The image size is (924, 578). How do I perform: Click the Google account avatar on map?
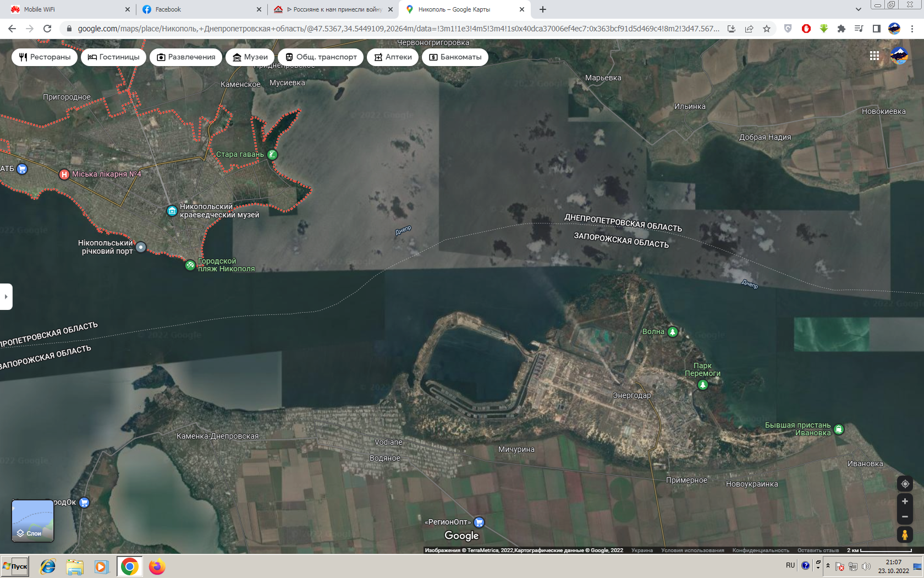(899, 56)
